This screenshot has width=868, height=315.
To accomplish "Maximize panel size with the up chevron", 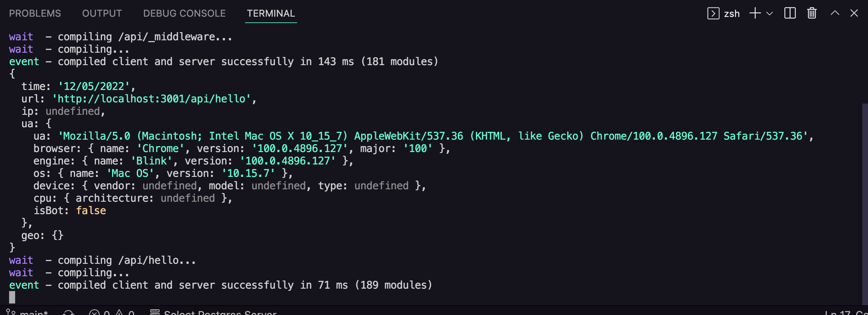I will pyautogui.click(x=835, y=13).
